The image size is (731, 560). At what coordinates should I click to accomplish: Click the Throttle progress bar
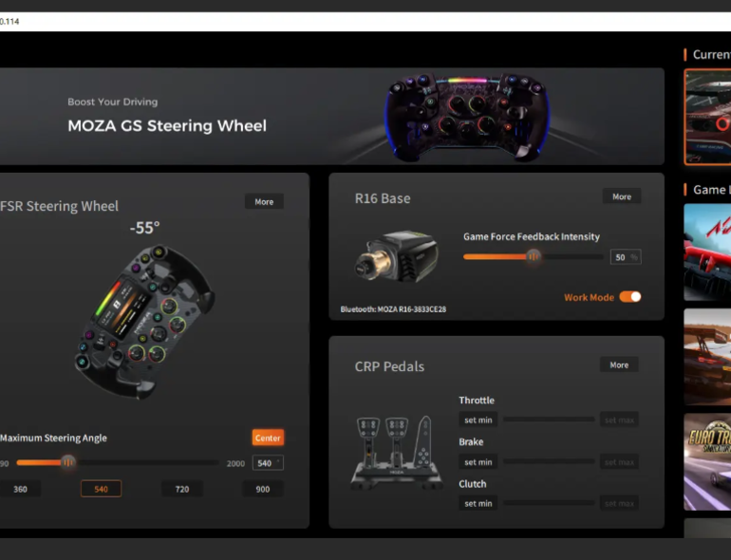549,420
